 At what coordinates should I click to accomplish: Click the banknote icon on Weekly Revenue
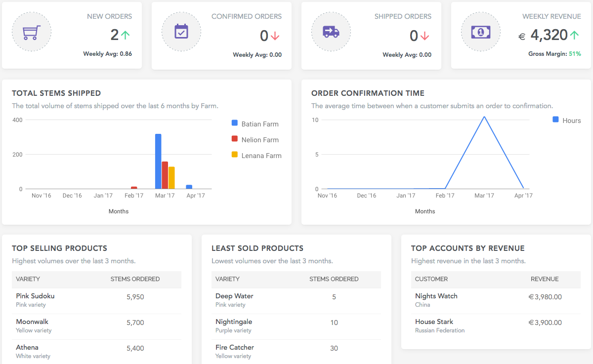click(480, 31)
